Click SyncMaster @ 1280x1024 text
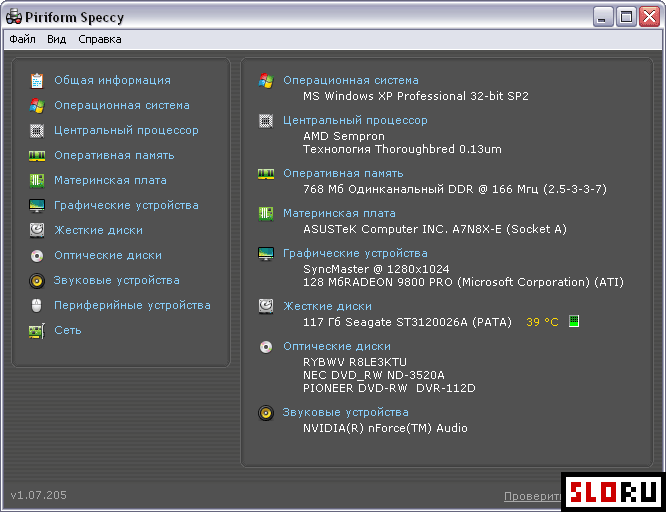This screenshot has height=512, width=666. point(376,269)
